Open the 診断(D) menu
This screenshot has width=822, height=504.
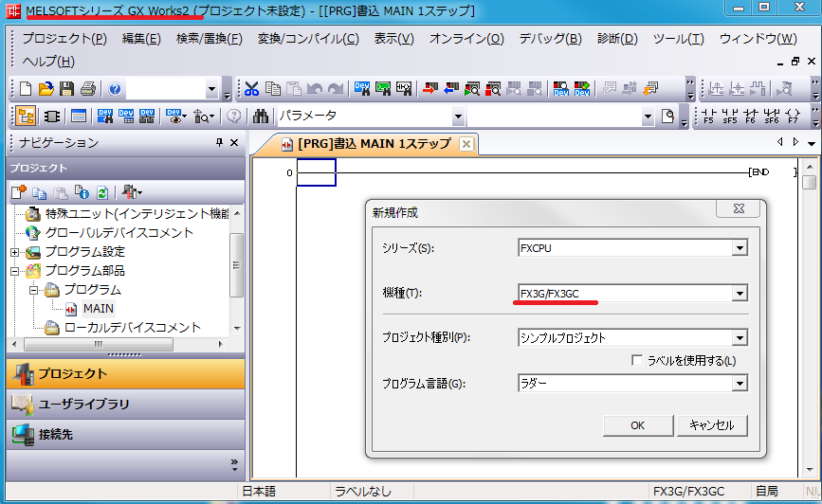(x=617, y=39)
